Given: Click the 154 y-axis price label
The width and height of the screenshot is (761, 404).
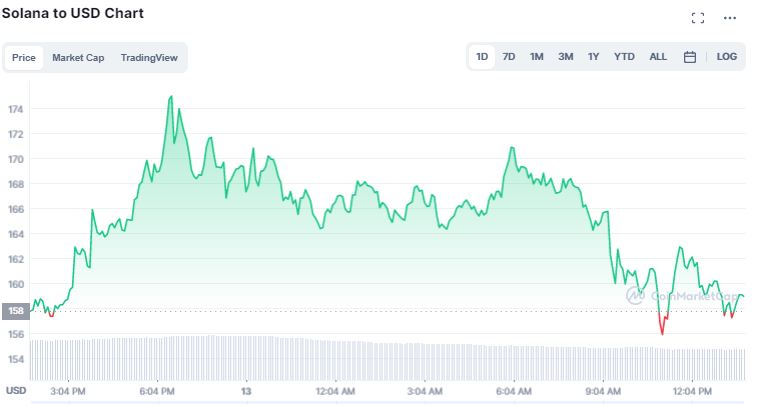Looking at the screenshot, I should coord(16,359).
